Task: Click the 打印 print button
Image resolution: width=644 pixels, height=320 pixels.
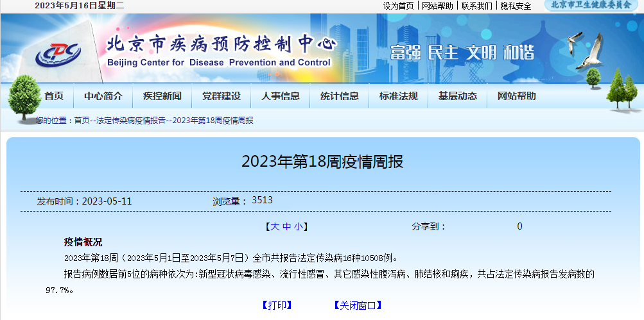Action: click(x=277, y=305)
